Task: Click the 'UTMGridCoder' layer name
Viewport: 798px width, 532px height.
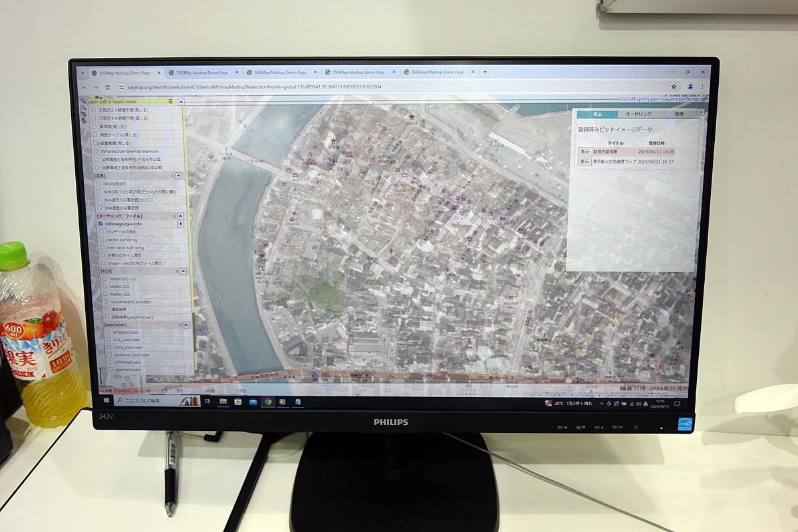Action: 128,362
